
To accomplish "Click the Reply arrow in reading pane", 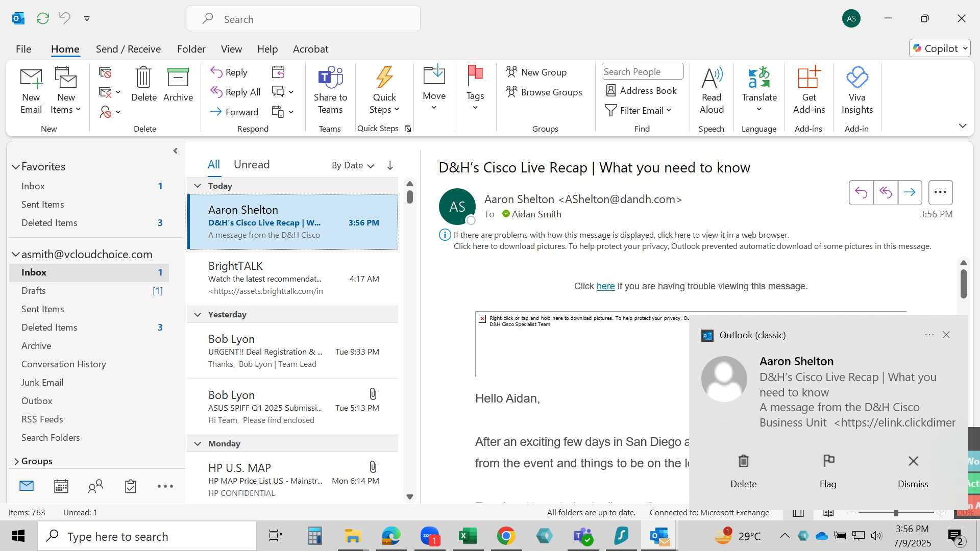I will point(861,192).
